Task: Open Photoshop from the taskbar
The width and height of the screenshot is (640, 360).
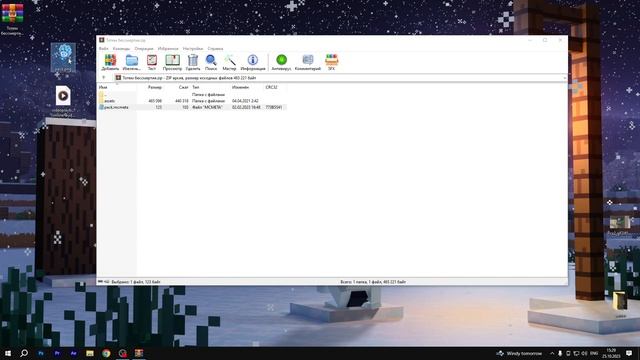Action: pos(41,353)
